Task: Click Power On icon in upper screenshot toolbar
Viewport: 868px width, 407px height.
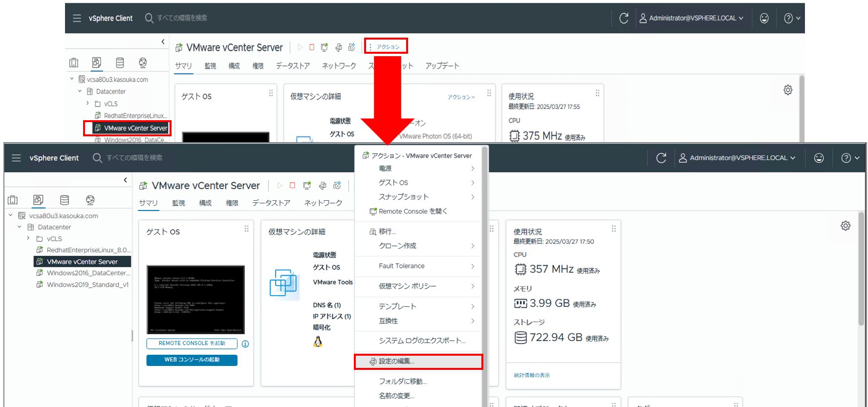Action: [300, 47]
